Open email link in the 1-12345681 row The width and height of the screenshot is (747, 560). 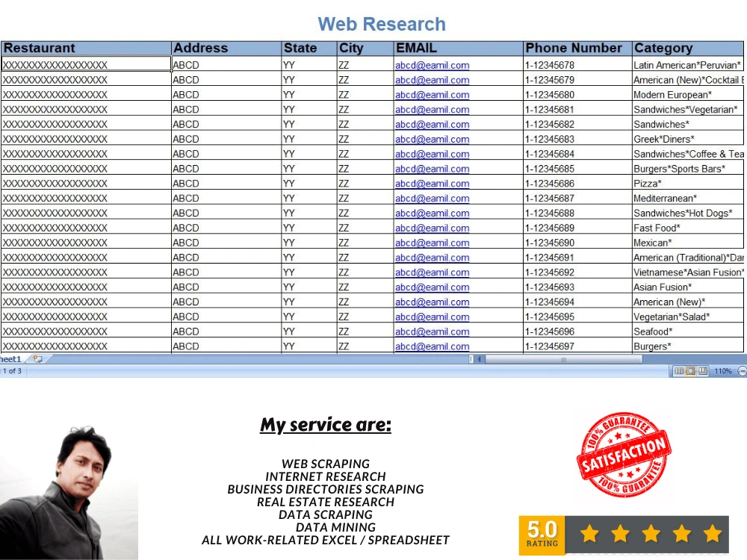[x=432, y=110]
